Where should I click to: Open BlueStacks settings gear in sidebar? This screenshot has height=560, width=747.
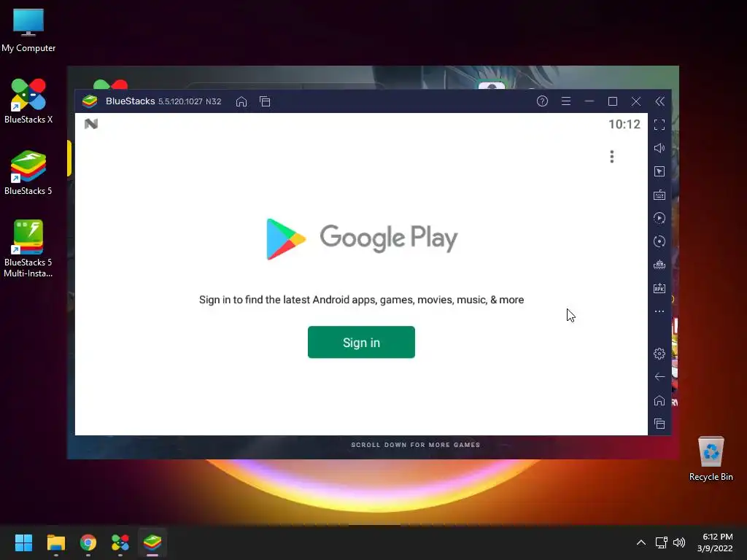pyautogui.click(x=659, y=354)
